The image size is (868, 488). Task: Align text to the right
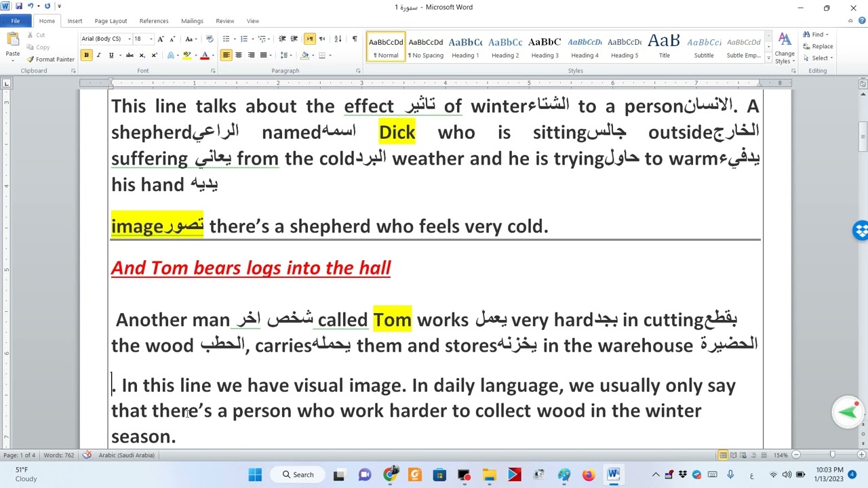click(x=251, y=56)
